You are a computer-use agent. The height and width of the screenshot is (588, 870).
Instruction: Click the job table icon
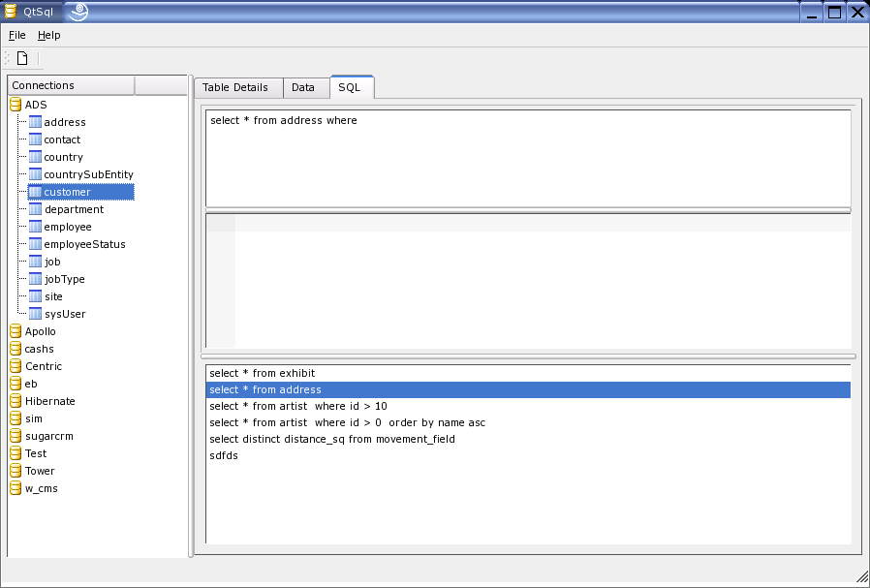click(x=35, y=262)
